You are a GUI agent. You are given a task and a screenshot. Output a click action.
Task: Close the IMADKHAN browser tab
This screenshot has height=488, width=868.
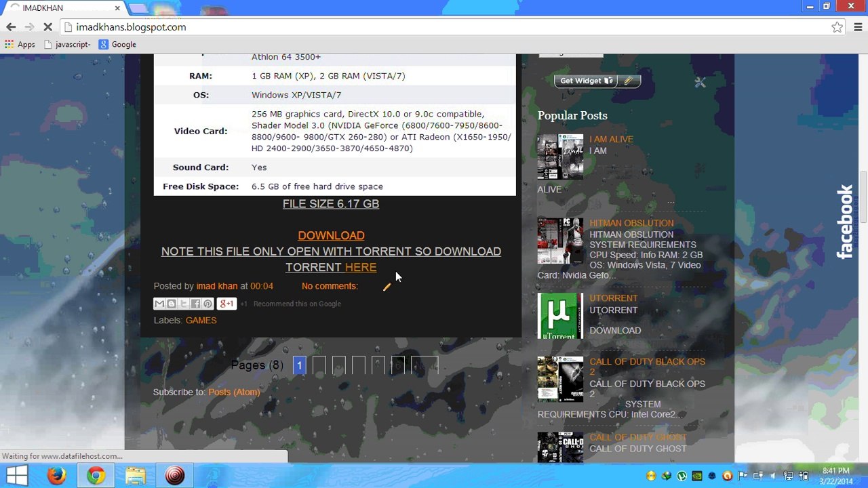(x=117, y=8)
